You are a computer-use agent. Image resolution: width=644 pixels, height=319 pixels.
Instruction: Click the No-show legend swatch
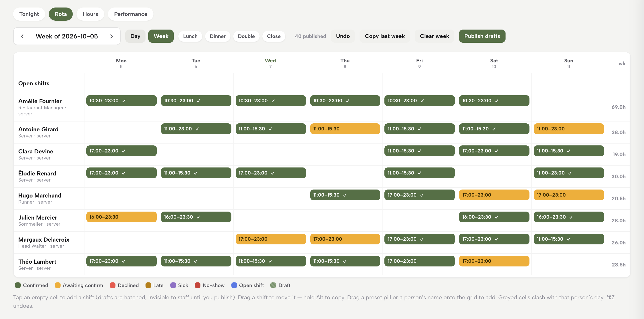(198, 285)
